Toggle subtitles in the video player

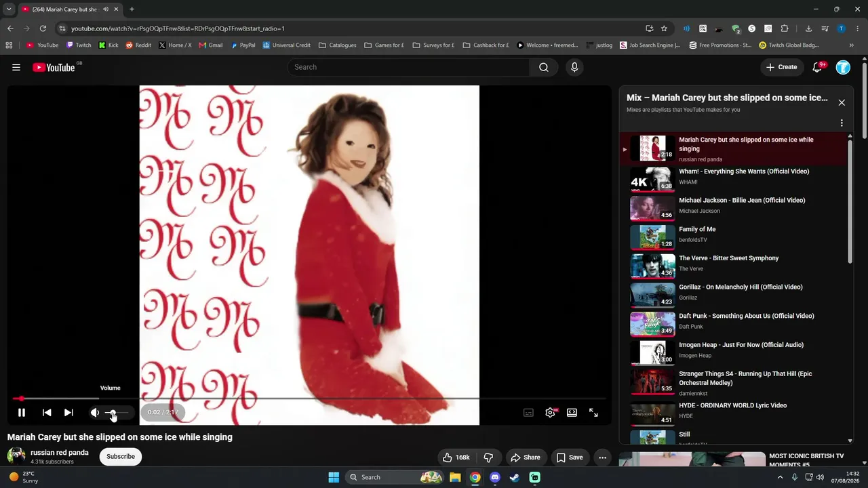pyautogui.click(x=528, y=412)
